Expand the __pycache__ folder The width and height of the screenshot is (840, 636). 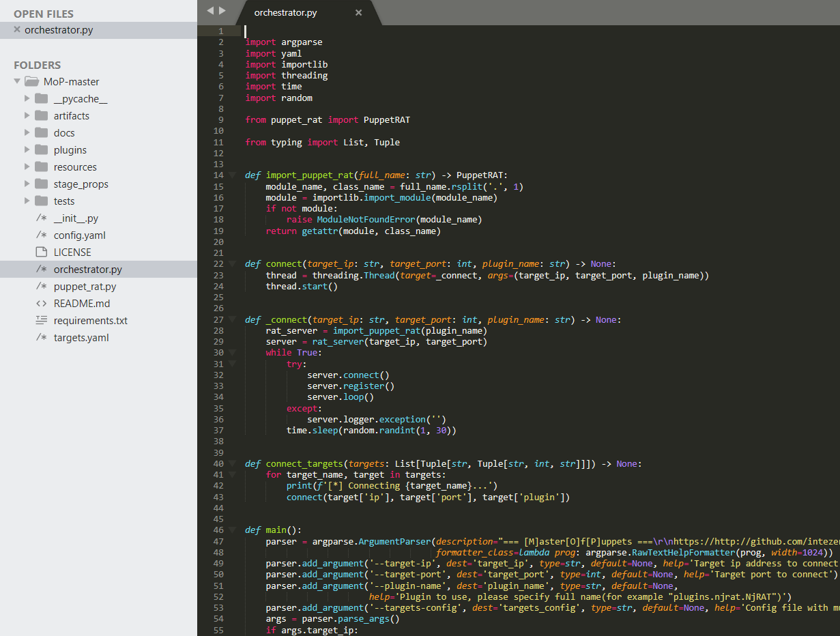(x=27, y=99)
